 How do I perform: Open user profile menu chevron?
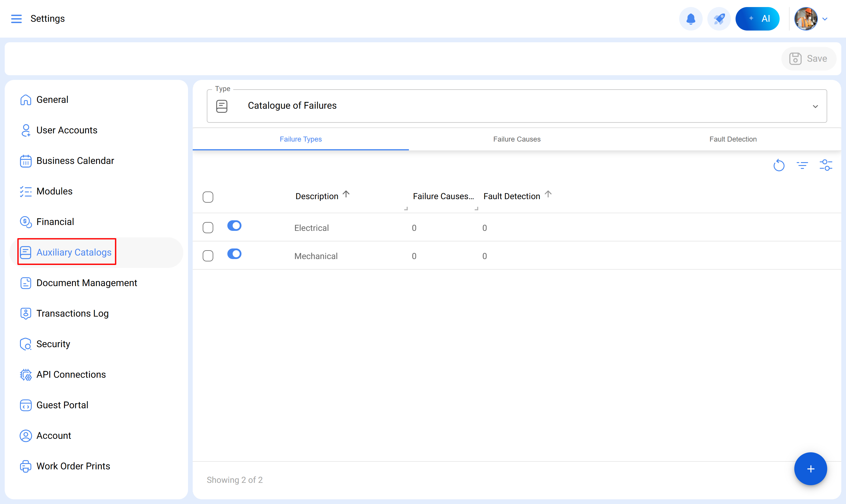click(x=825, y=19)
